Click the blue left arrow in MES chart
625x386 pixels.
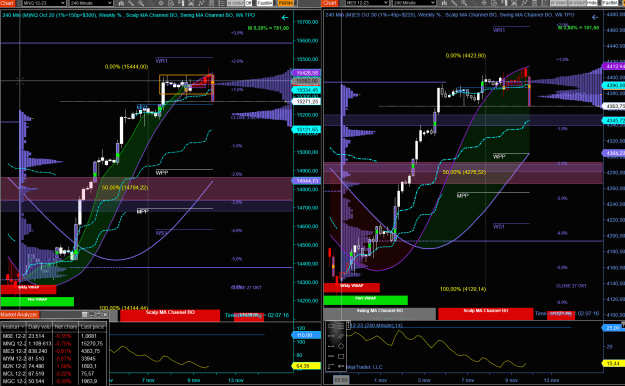595,17
